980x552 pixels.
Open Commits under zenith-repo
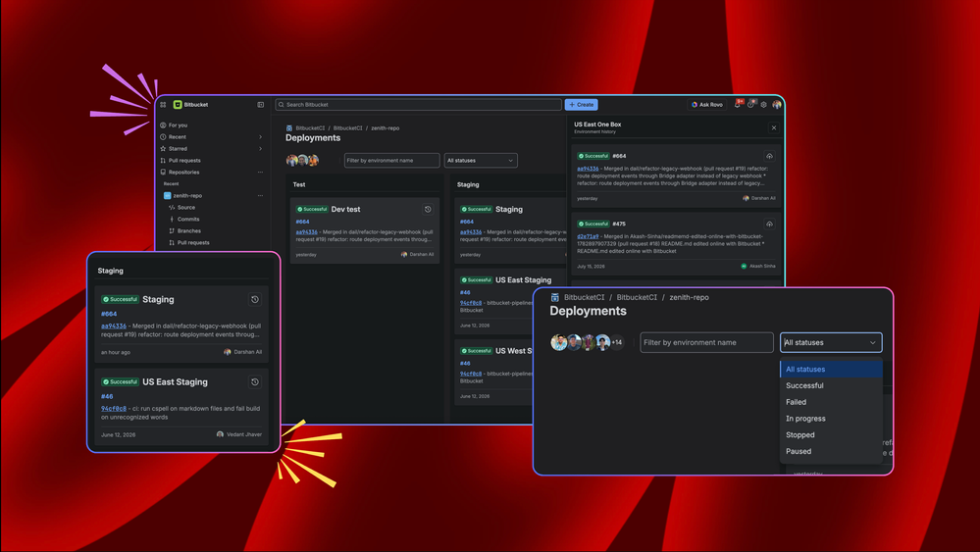point(187,220)
